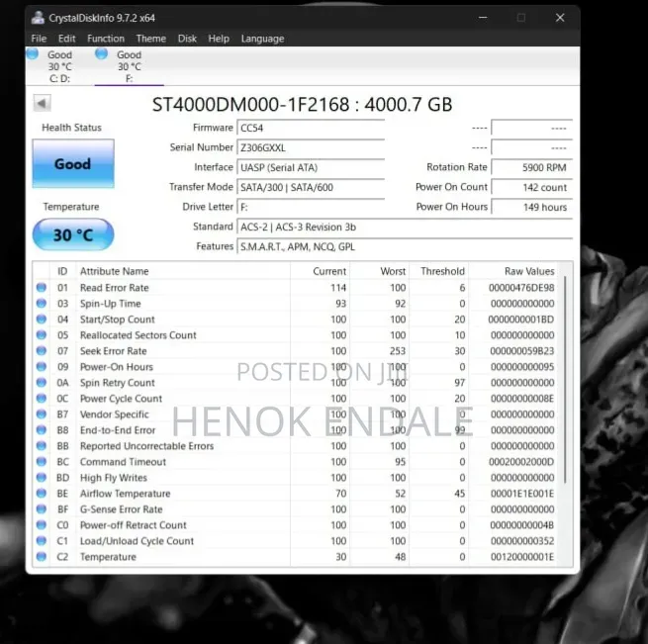Click the Current column header

tap(329, 271)
